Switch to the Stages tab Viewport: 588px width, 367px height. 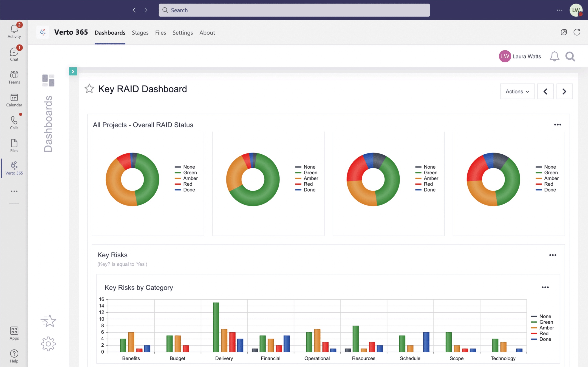(x=140, y=33)
